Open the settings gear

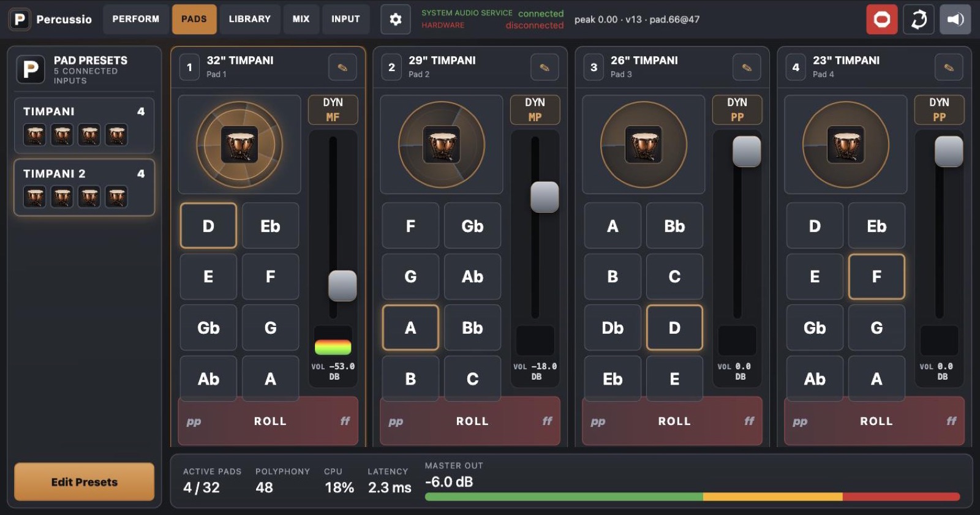tap(396, 19)
